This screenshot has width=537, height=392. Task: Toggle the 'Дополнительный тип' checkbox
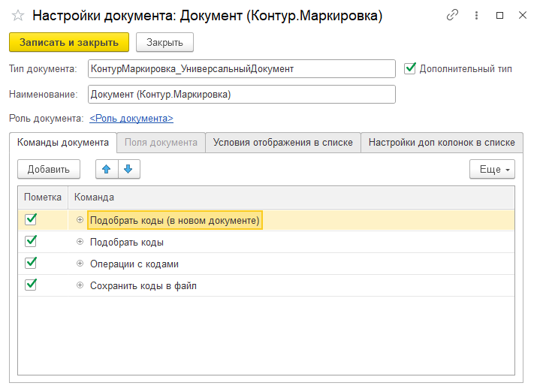point(410,68)
